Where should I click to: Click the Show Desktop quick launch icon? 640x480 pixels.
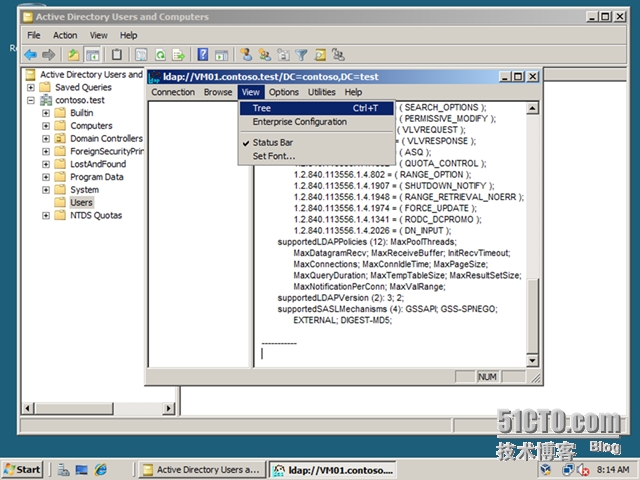(x=81, y=470)
